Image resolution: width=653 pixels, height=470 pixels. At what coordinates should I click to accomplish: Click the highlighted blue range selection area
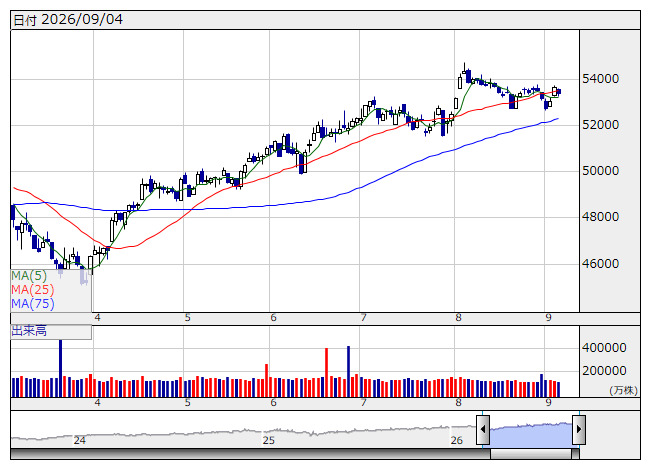(531, 434)
